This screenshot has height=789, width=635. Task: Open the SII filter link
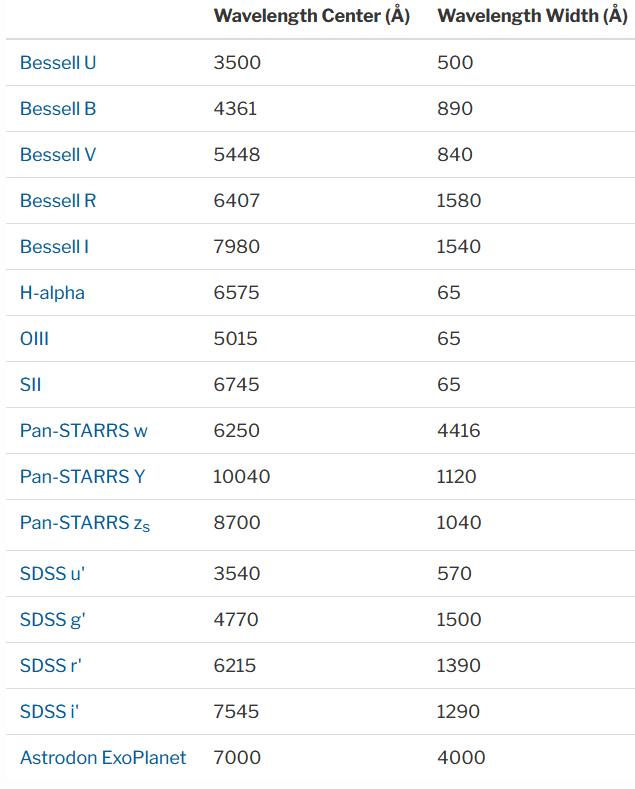coord(30,385)
